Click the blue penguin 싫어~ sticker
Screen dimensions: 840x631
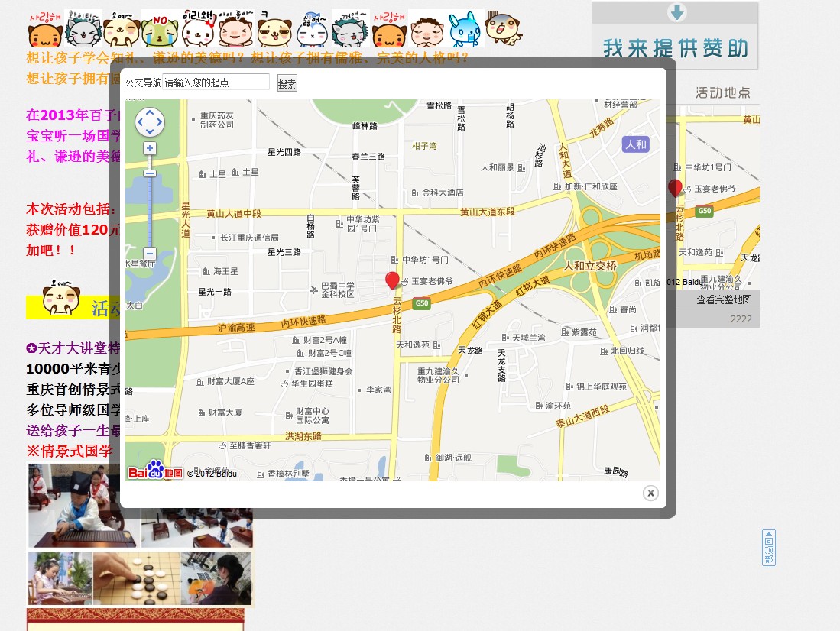(313, 30)
